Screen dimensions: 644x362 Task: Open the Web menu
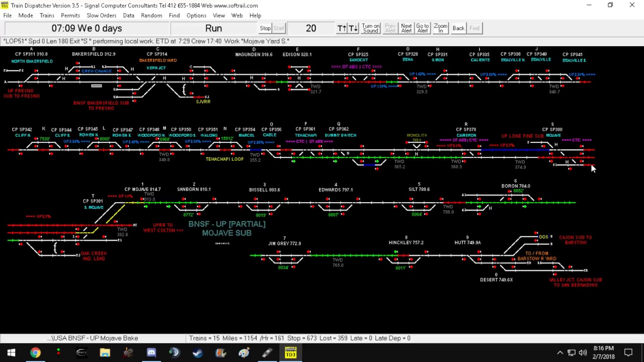[x=237, y=16]
